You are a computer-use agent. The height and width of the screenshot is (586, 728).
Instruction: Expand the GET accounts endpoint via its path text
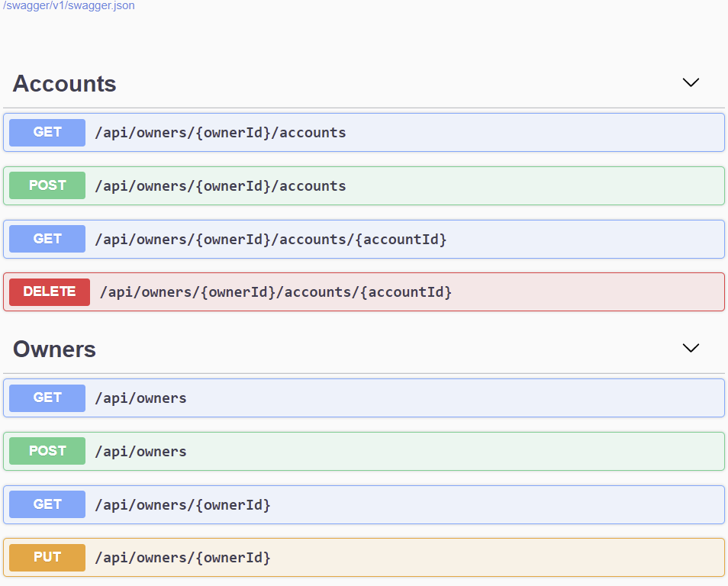point(220,133)
